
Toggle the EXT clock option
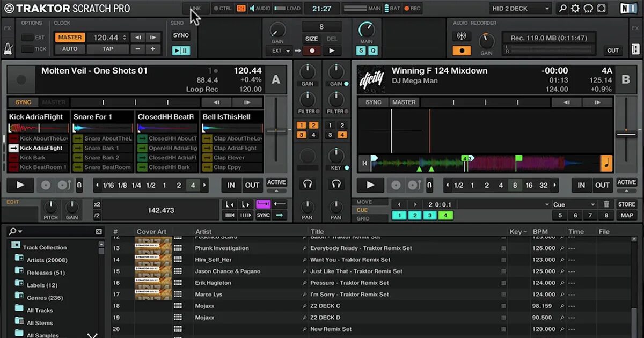click(27, 38)
